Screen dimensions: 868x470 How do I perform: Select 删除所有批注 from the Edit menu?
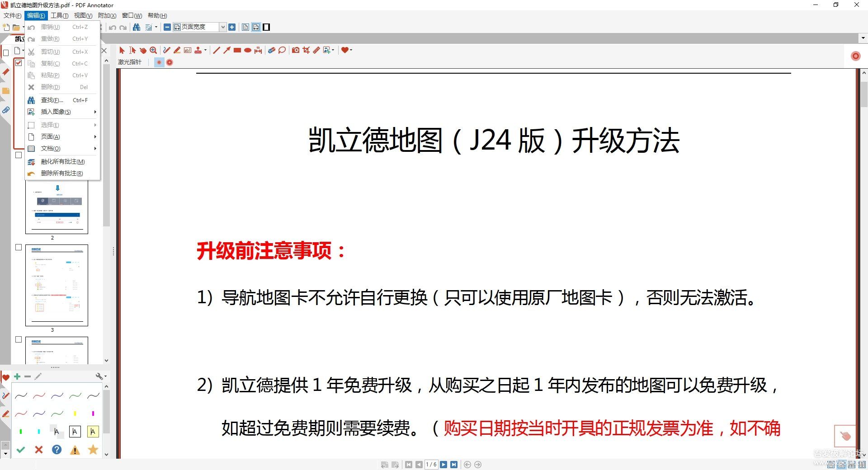click(x=62, y=173)
